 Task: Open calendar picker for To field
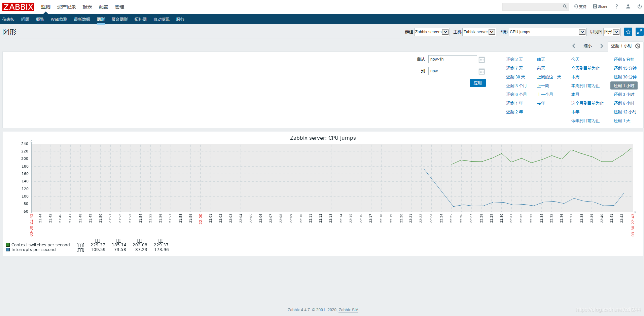(x=481, y=71)
